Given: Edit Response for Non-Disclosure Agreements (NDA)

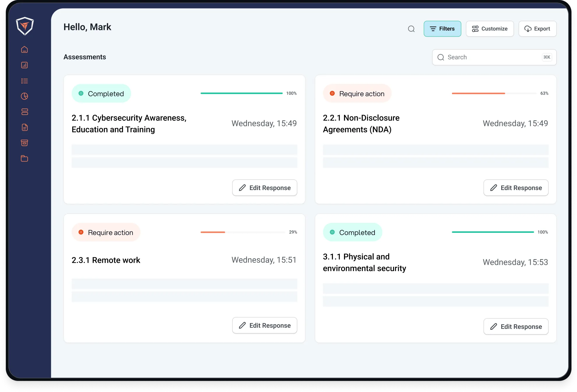Looking at the screenshot, I should [x=516, y=188].
